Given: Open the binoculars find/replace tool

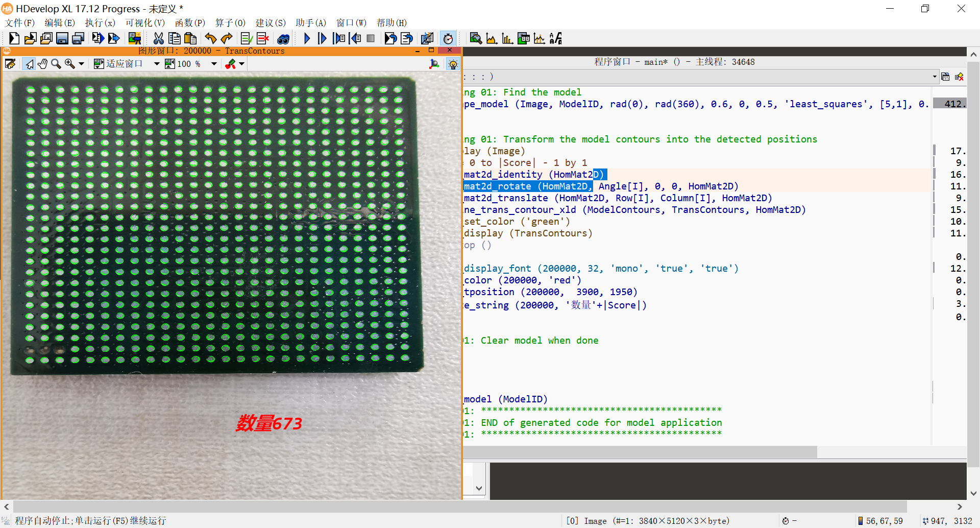Looking at the screenshot, I should point(283,38).
